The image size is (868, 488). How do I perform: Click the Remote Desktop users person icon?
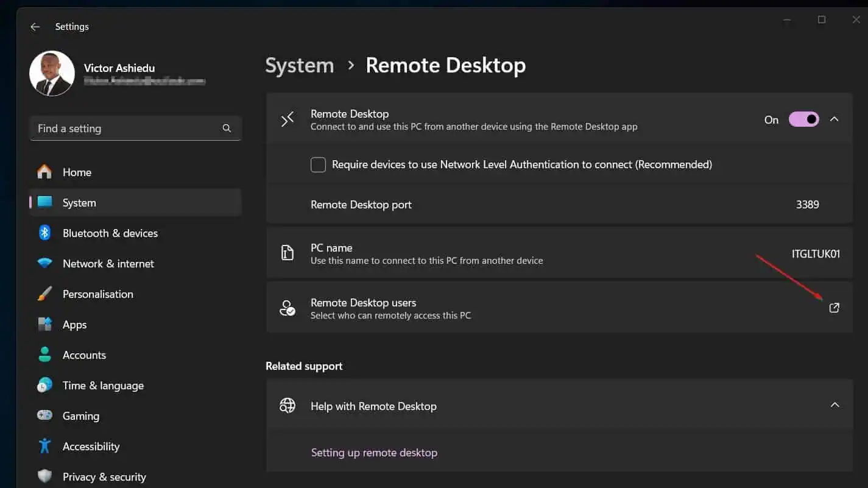tap(288, 308)
